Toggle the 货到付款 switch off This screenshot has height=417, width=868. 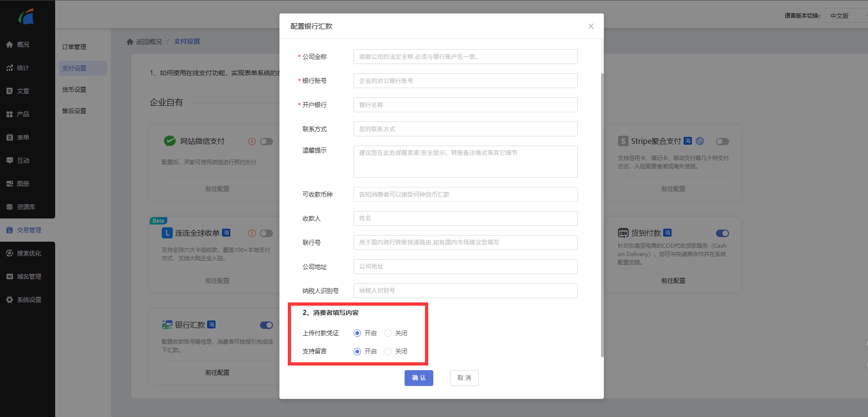[722, 233]
